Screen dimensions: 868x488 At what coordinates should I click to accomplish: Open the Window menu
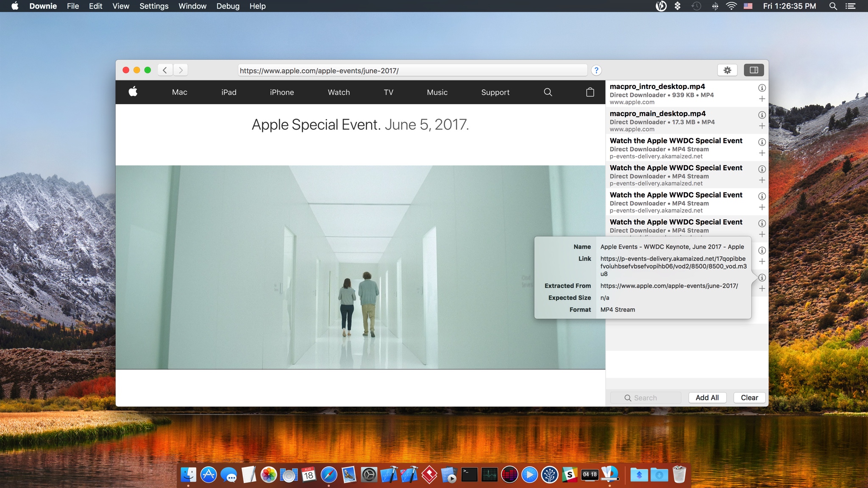192,6
